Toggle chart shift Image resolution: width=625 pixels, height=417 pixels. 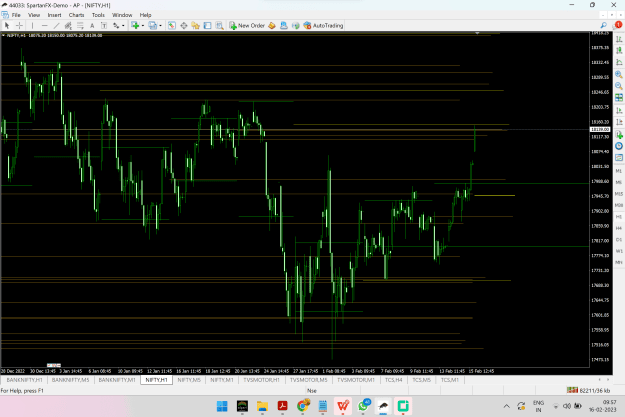coord(619,122)
